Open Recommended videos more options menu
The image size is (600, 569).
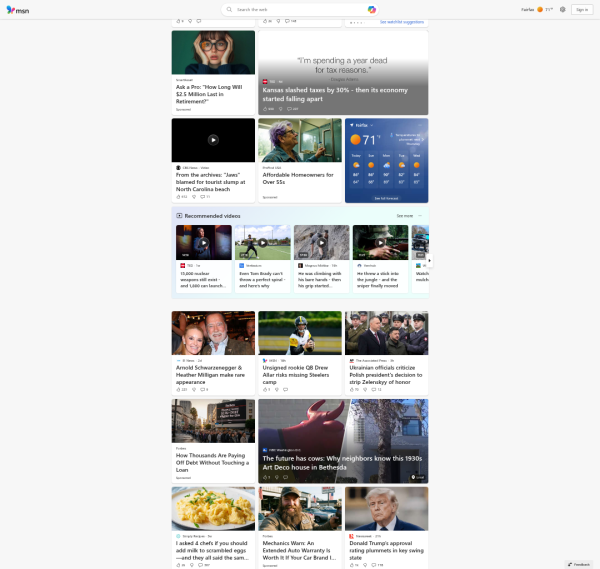click(x=420, y=216)
